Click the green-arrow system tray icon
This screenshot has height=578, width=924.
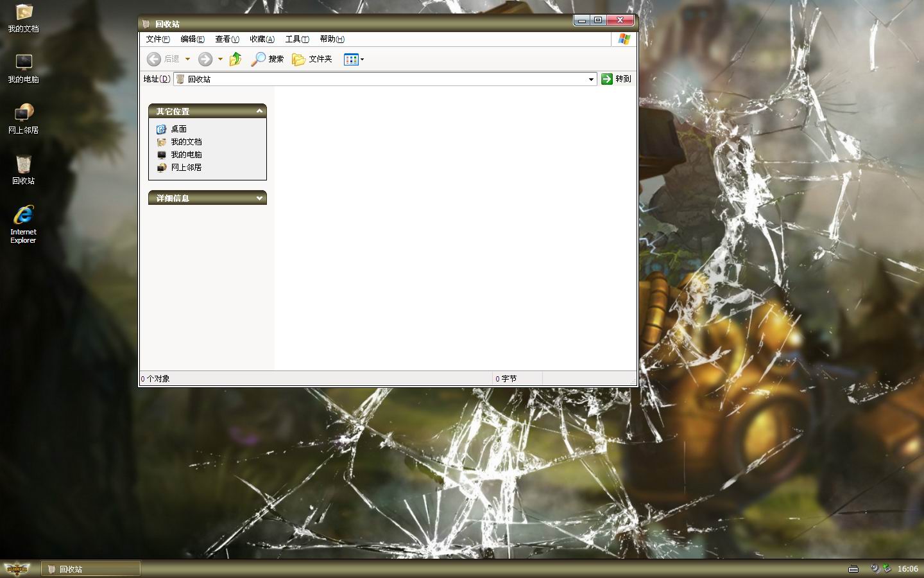pos(887,568)
